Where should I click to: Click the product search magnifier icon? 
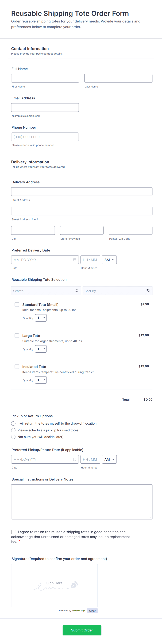pos(76,291)
